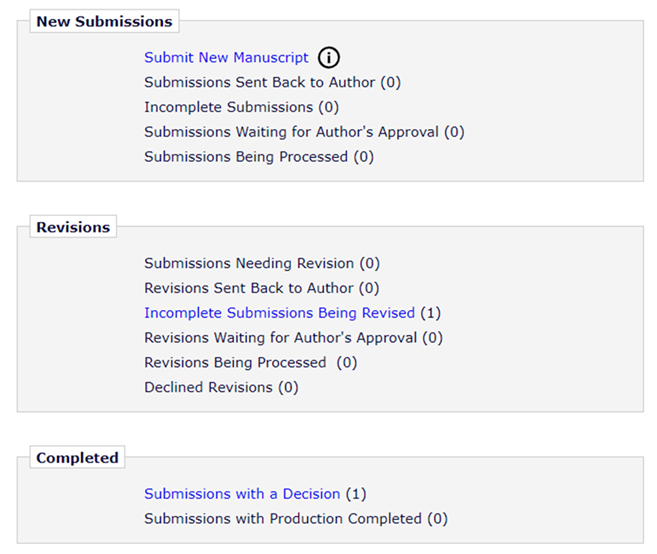Click Revisions Being Processed entry
Viewport: 657px width, 554px height.
click(251, 362)
